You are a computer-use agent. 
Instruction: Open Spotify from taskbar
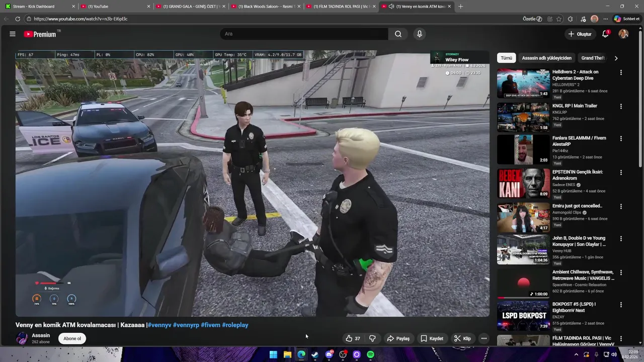coord(370,354)
